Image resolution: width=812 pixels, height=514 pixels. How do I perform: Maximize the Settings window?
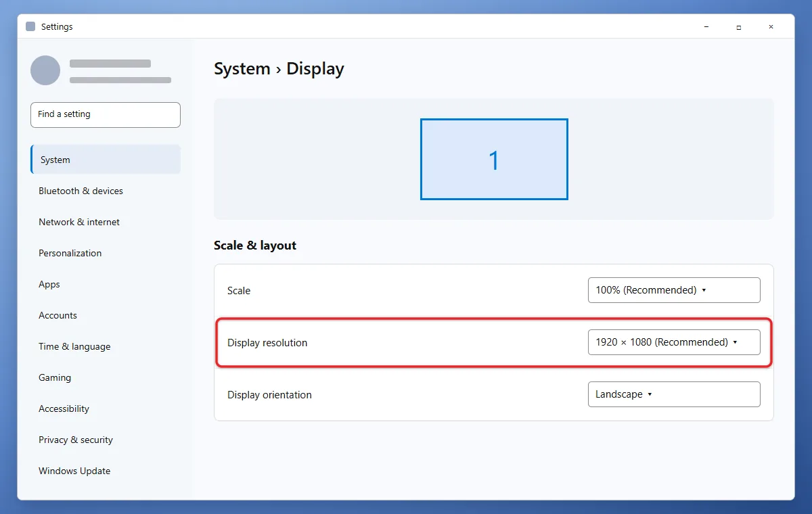(x=739, y=26)
